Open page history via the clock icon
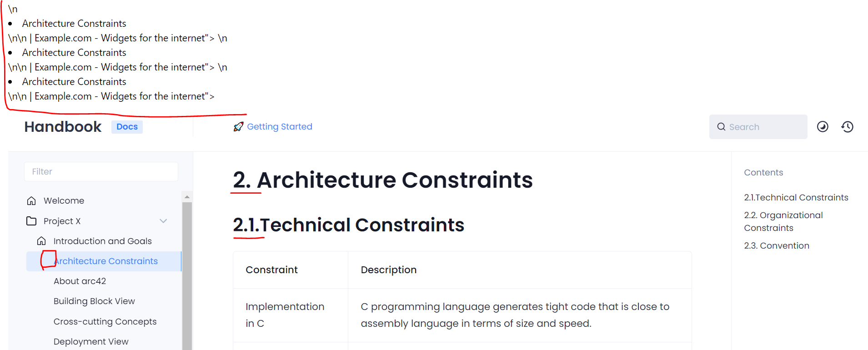 847,127
